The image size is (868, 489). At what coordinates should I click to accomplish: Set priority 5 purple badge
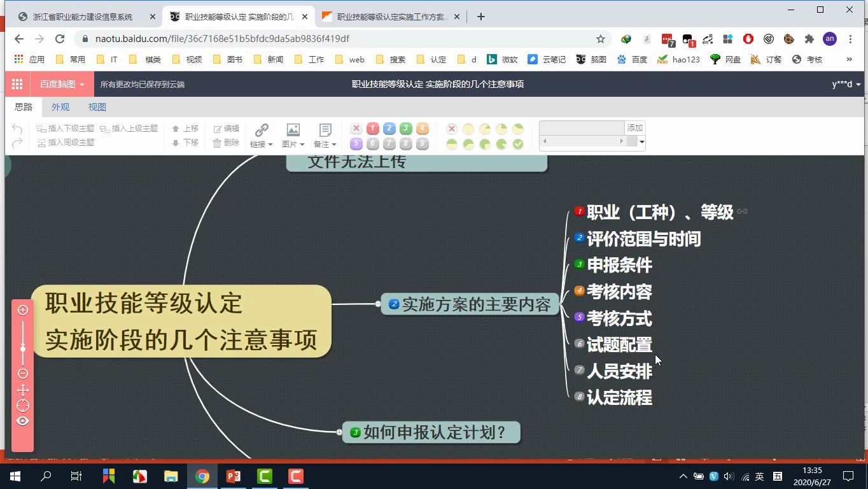pyautogui.click(x=356, y=144)
